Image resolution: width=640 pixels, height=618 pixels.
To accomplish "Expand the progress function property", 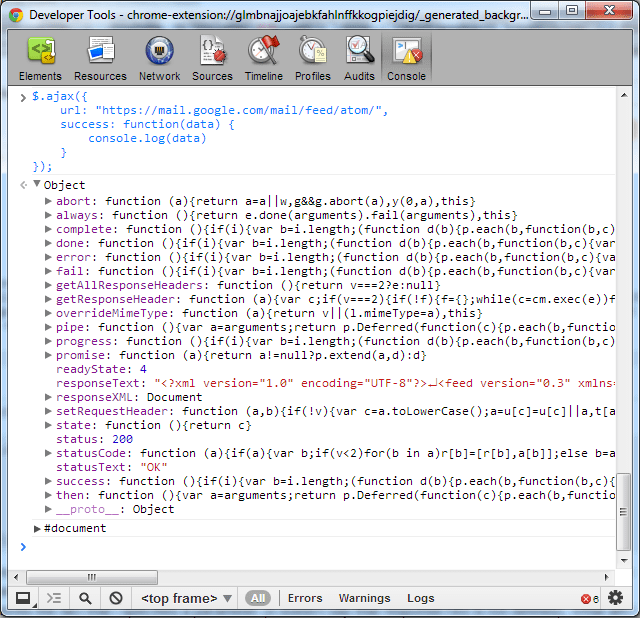I will coord(48,341).
